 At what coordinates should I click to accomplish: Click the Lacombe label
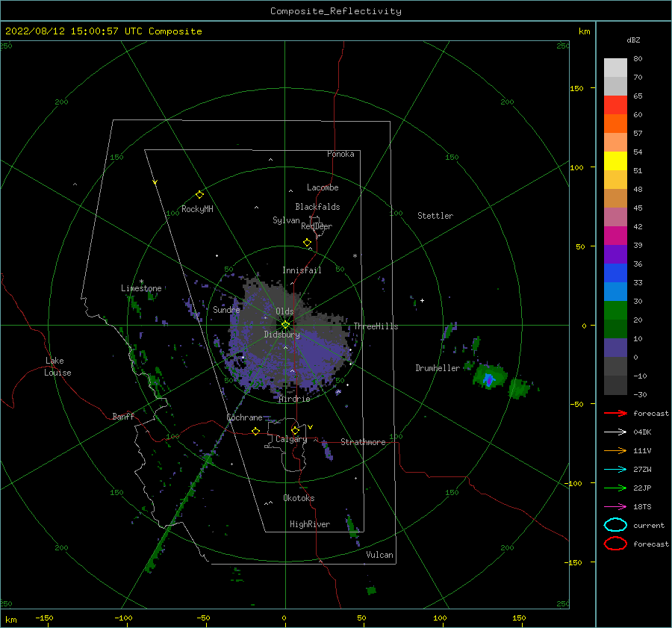click(323, 187)
